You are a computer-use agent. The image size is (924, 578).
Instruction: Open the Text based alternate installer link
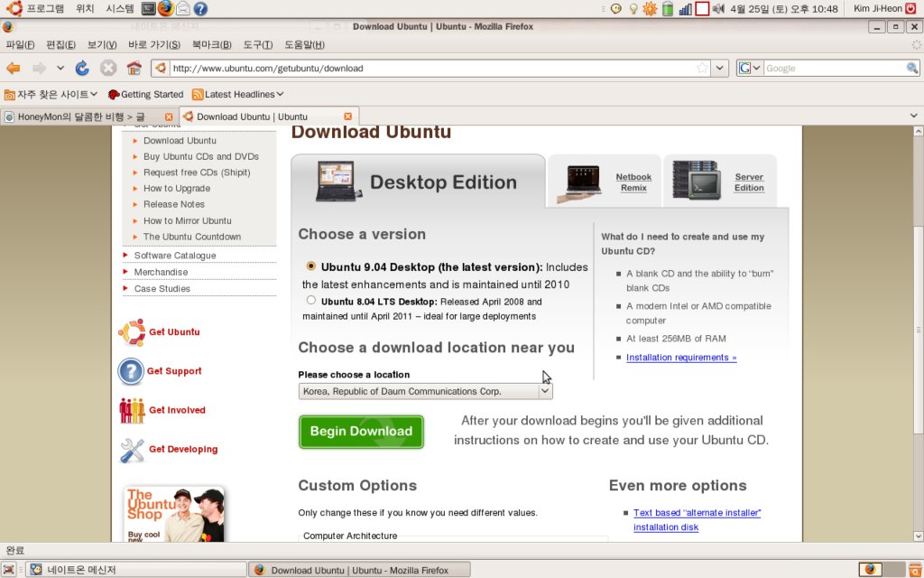coord(698,519)
